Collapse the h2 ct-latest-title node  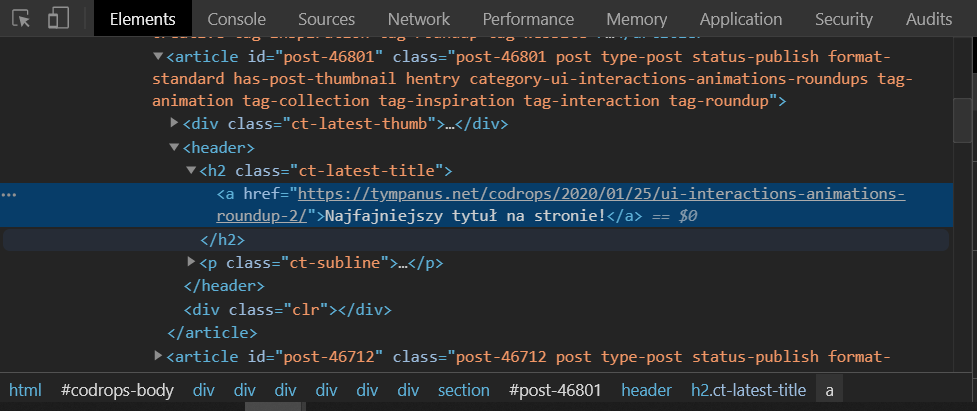[x=191, y=170]
